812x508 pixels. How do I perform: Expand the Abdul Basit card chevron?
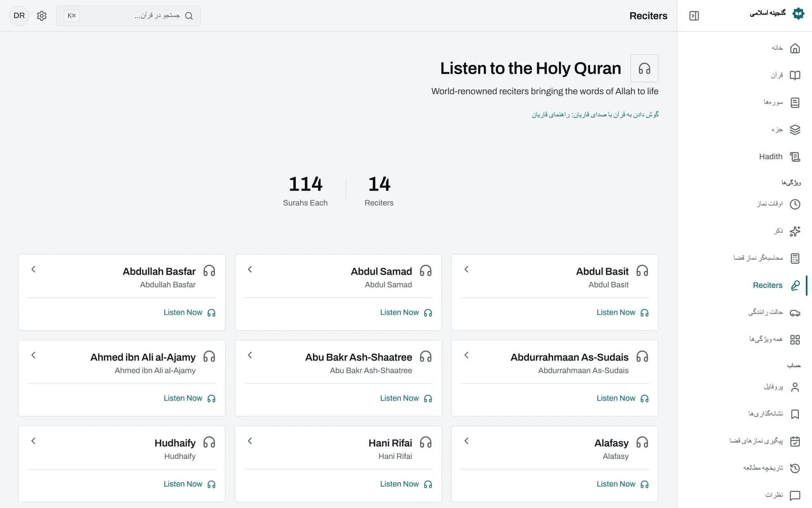point(466,269)
